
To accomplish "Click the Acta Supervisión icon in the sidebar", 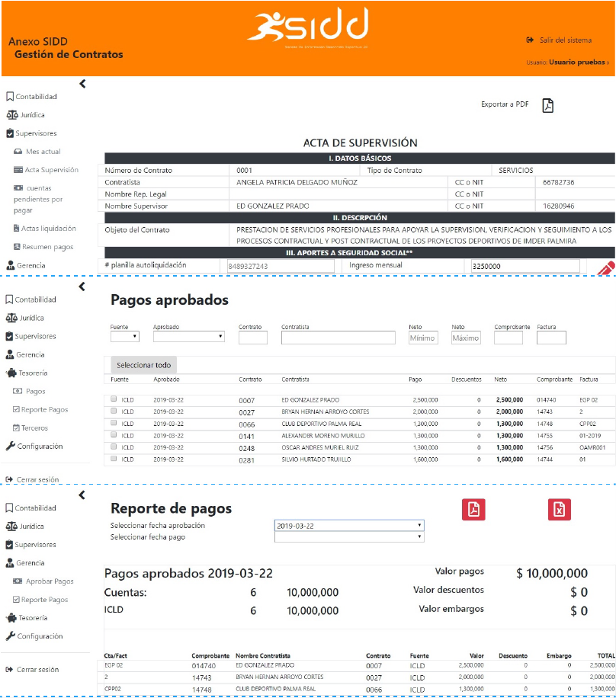I will [x=18, y=170].
